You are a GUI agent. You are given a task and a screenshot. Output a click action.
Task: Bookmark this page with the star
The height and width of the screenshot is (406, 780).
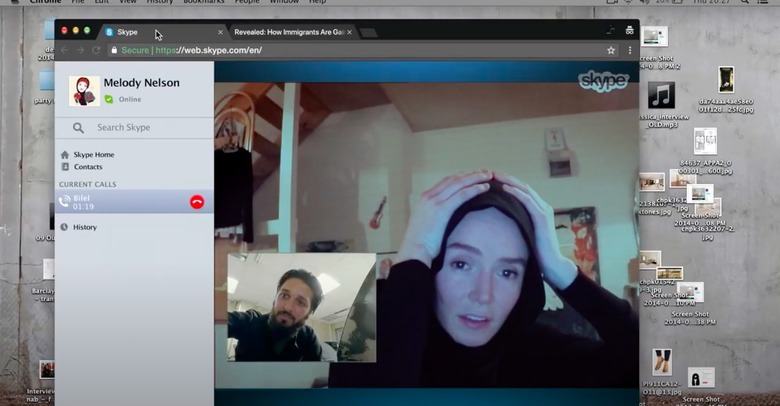(x=611, y=50)
